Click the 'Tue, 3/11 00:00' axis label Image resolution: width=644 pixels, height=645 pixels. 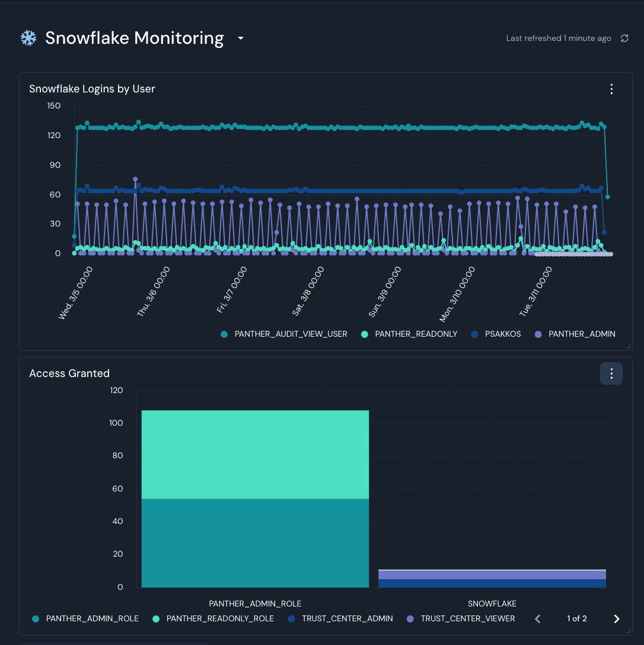point(535,291)
